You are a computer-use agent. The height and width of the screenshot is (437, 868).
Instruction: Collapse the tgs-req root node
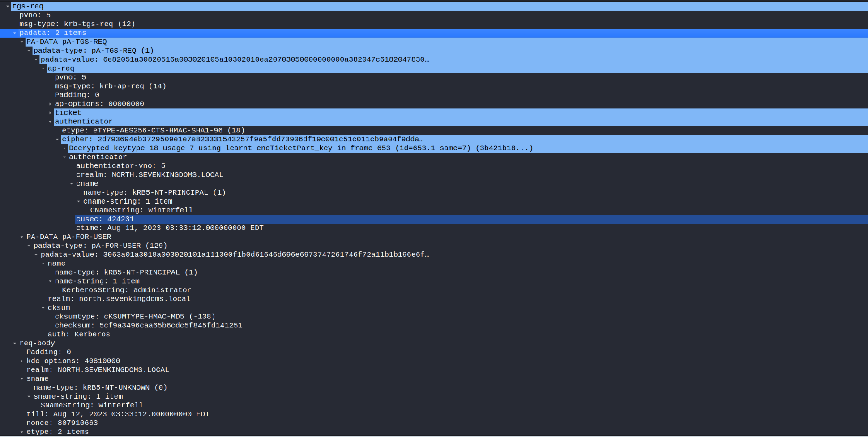tap(8, 6)
